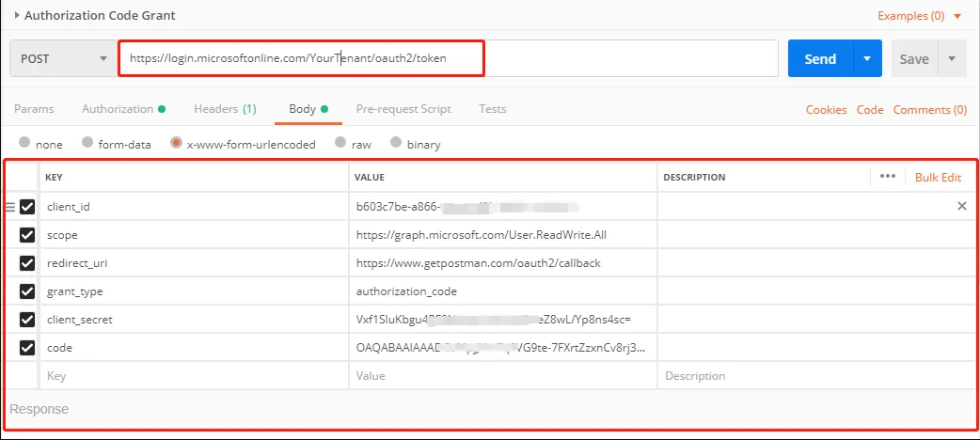Open the Save button dropdown arrow
The image size is (980, 440).
click(952, 58)
